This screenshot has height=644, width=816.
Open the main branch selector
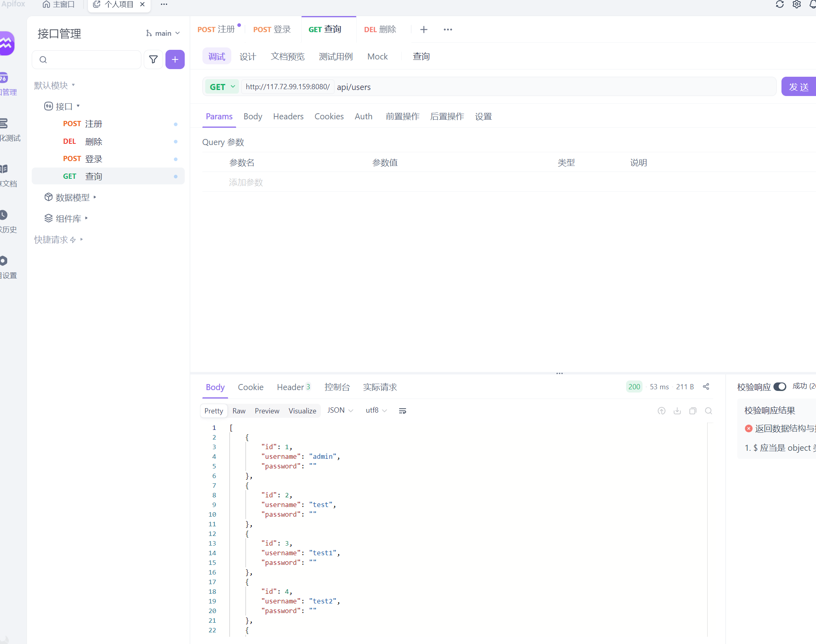click(x=163, y=33)
